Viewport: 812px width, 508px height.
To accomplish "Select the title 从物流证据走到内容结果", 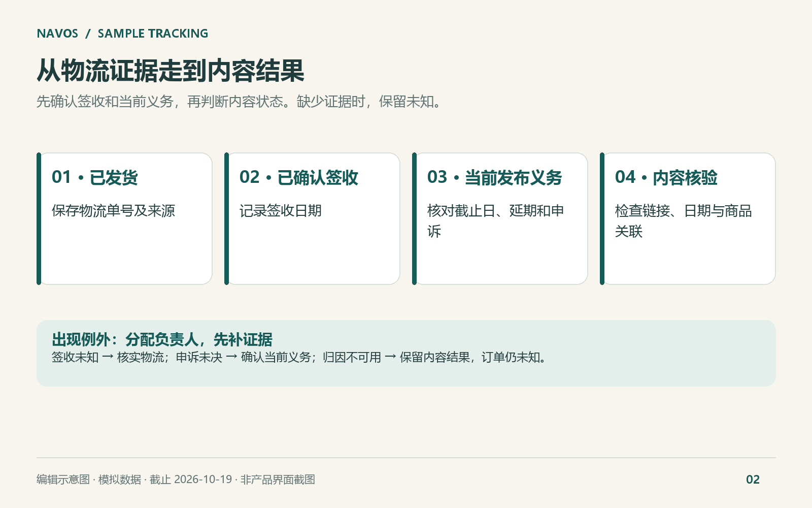I will (x=171, y=71).
